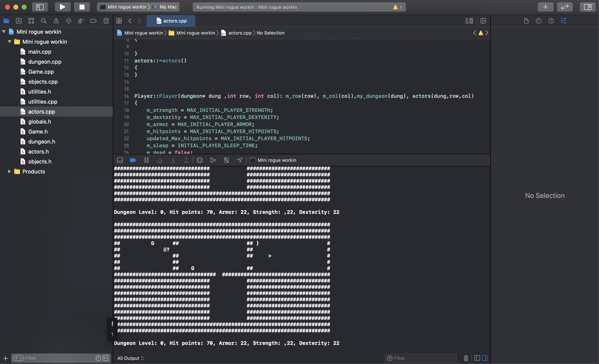The width and height of the screenshot is (599, 364).
Task: Open the Find navigator
Action: pos(43,21)
